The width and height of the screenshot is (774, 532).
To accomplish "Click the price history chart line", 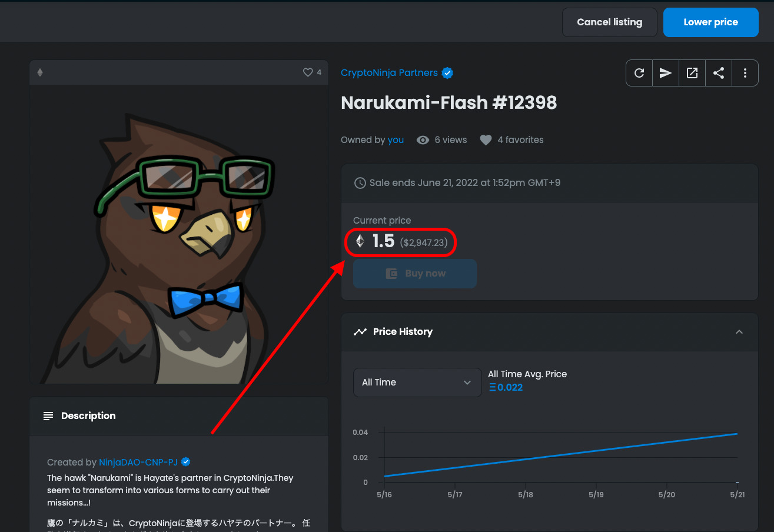I will coord(560,455).
